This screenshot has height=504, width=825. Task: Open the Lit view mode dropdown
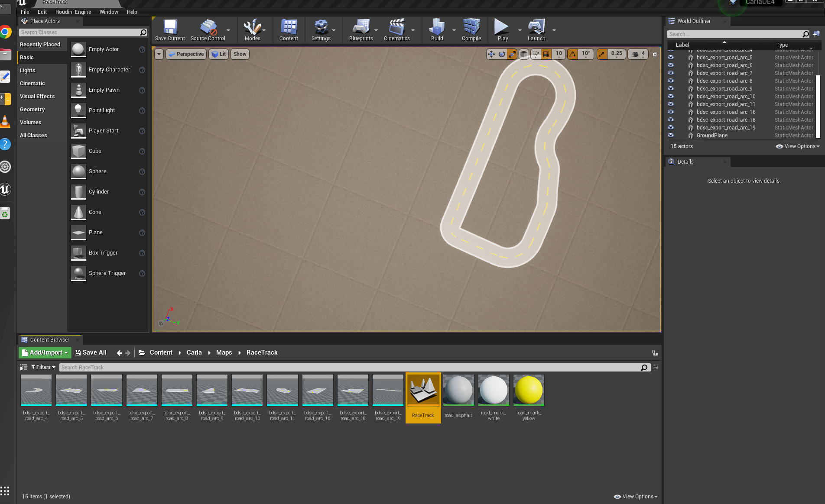tap(219, 54)
